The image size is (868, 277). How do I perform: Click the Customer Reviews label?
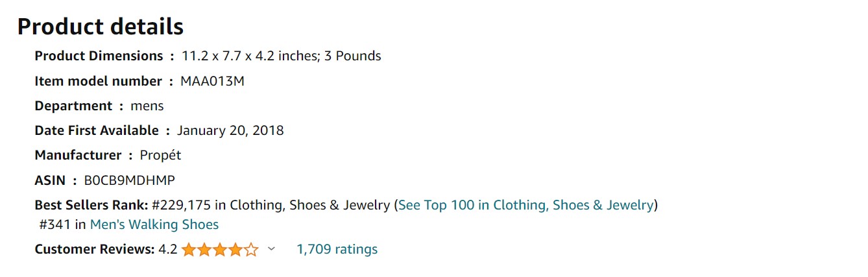95,249
